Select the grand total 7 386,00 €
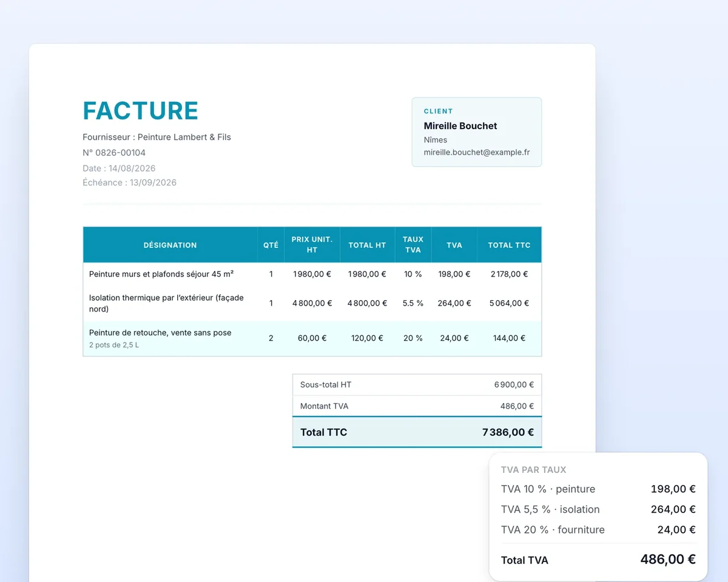Image resolution: width=728 pixels, height=582 pixels. 508,432
